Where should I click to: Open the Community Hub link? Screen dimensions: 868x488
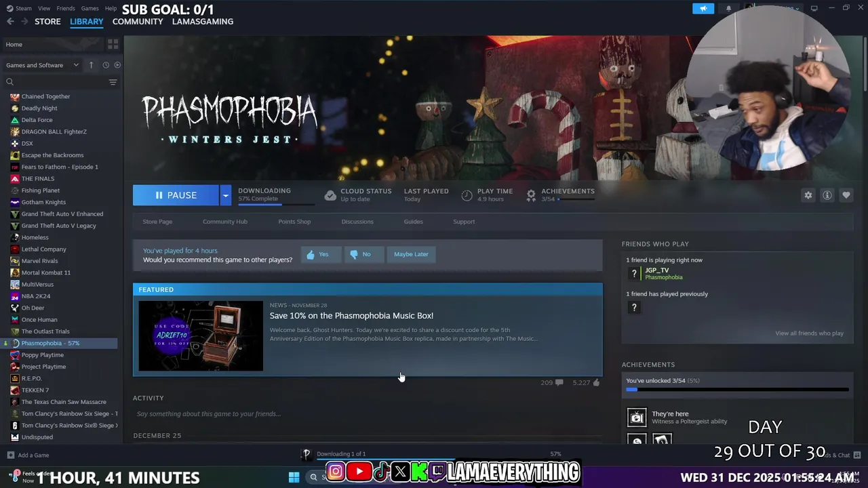click(x=225, y=222)
